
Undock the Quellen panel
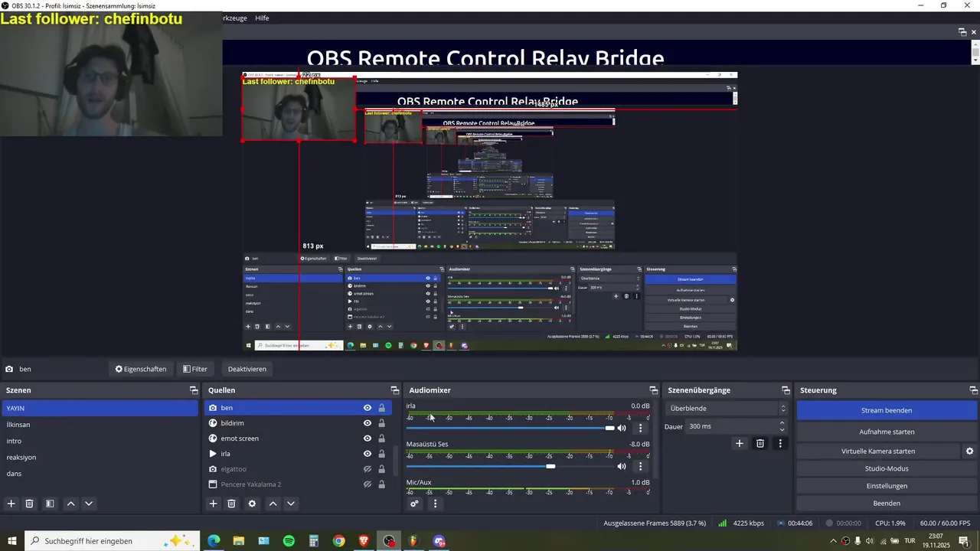click(395, 390)
